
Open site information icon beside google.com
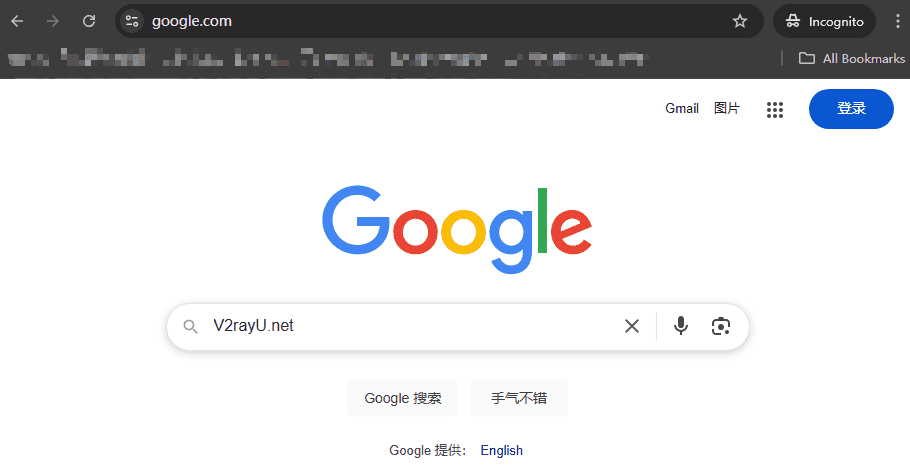coord(132,21)
